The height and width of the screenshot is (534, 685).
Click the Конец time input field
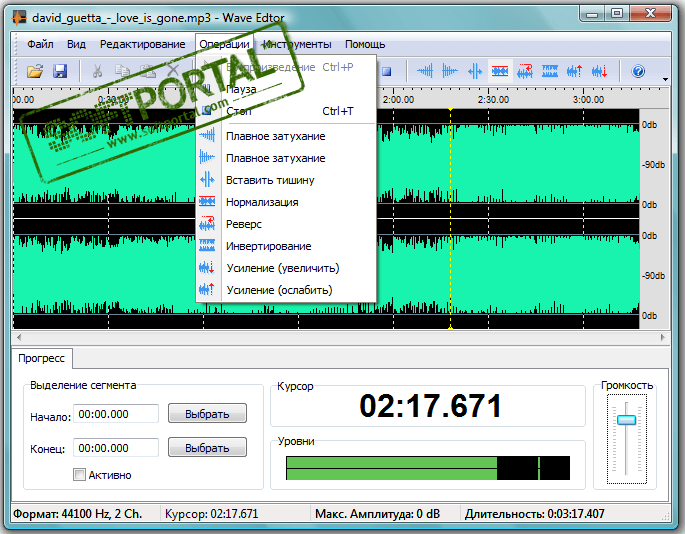tap(116, 448)
